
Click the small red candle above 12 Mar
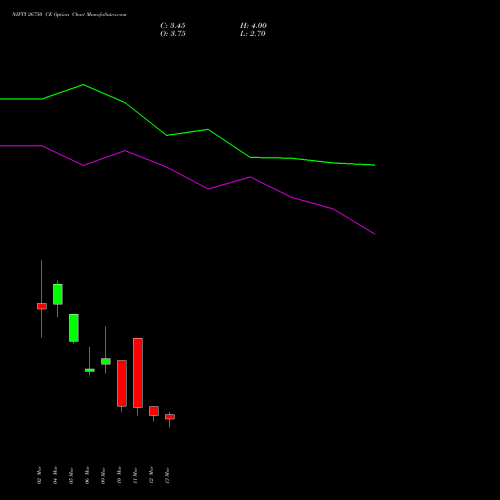154,411
